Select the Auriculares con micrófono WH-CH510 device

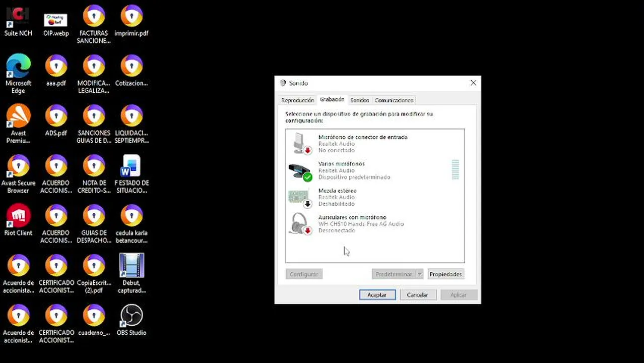tap(375, 223)
